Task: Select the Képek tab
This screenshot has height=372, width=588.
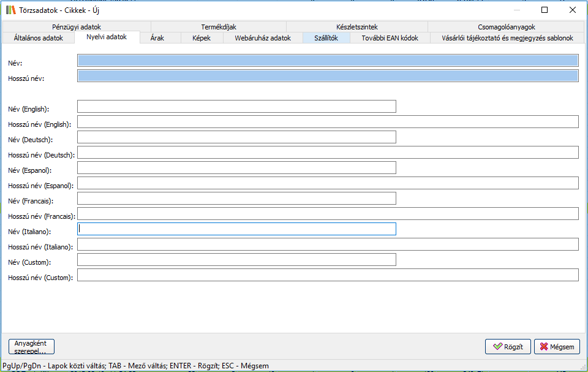Action: click(201, 38)
